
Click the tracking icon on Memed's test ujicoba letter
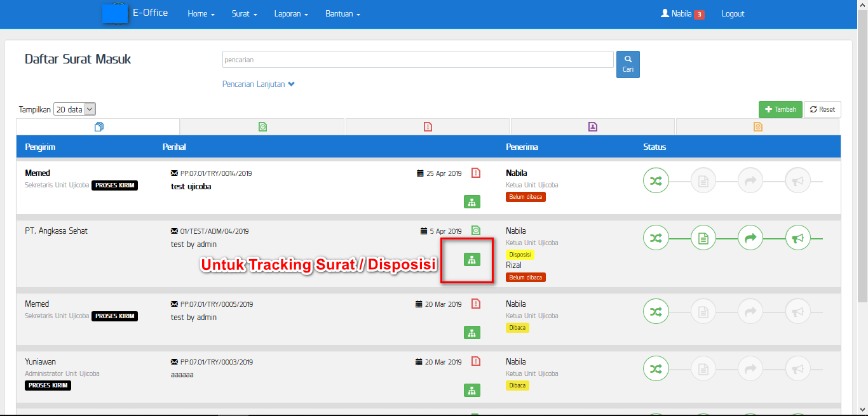tap(472, 201)
